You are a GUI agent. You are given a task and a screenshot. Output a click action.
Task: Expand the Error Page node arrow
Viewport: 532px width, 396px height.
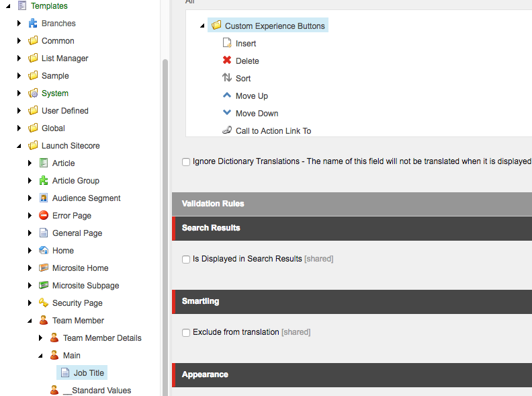point(30,215)
